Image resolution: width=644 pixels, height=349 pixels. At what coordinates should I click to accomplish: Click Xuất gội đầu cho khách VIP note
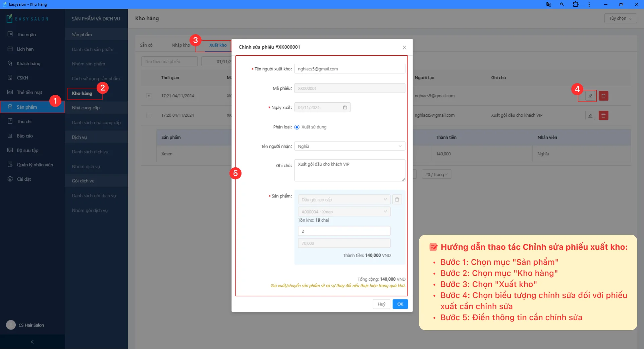coord(517,115)
